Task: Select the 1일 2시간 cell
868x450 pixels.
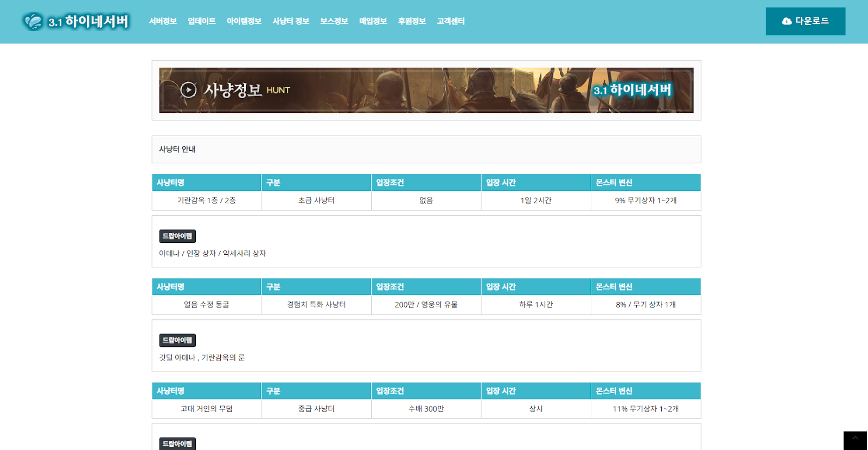Action: coord(536,201)
